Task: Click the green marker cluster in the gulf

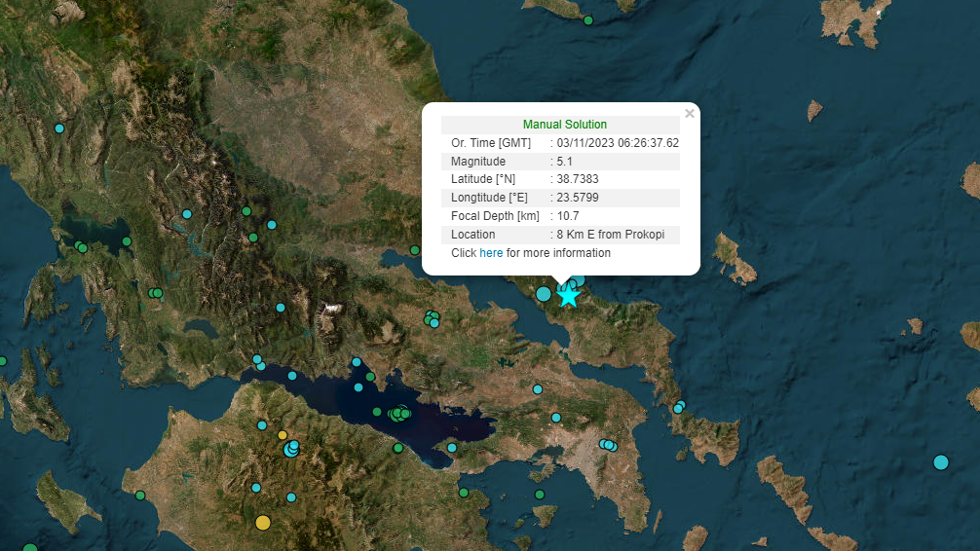Action: pos(399,414)
